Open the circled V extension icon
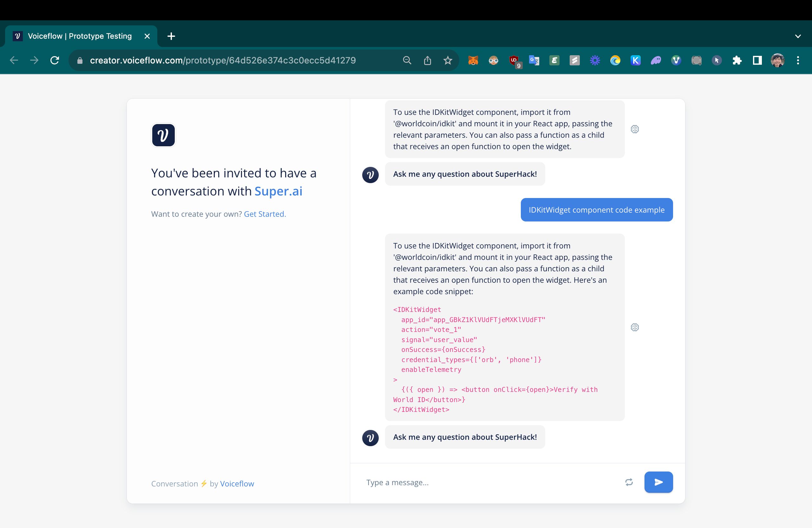 [676, 60]
